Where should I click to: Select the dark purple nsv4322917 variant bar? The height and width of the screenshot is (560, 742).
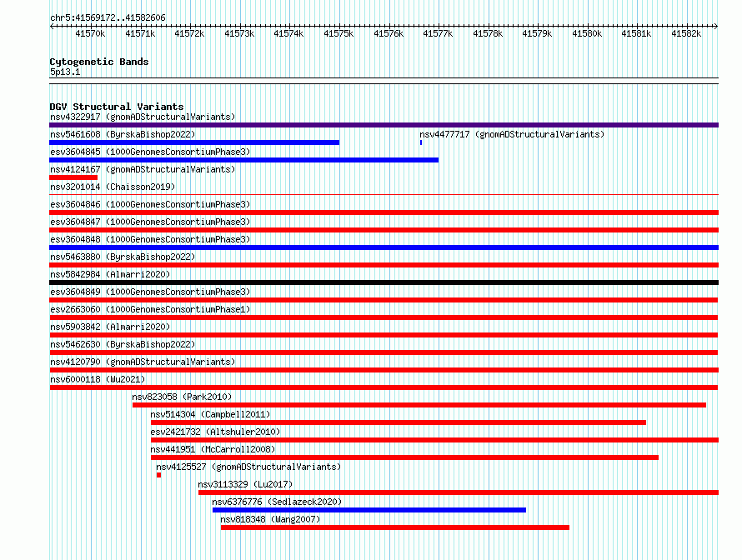pos(384,125)
